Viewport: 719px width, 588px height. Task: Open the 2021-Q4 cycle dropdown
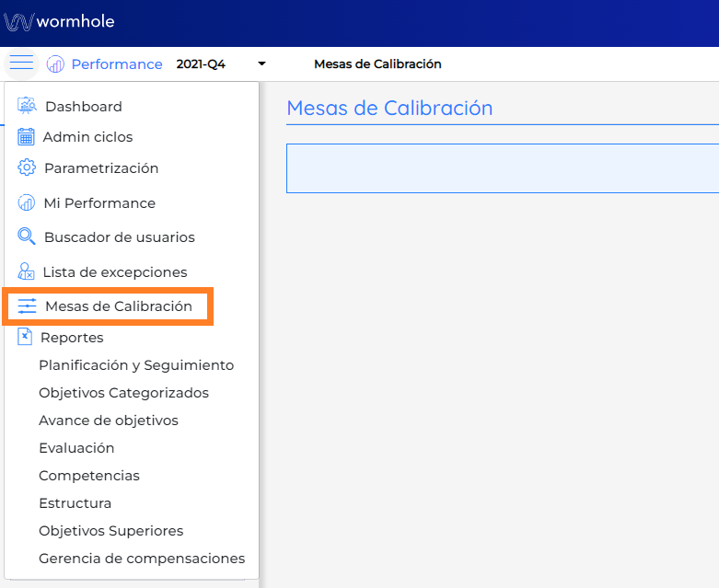point(201,64)
